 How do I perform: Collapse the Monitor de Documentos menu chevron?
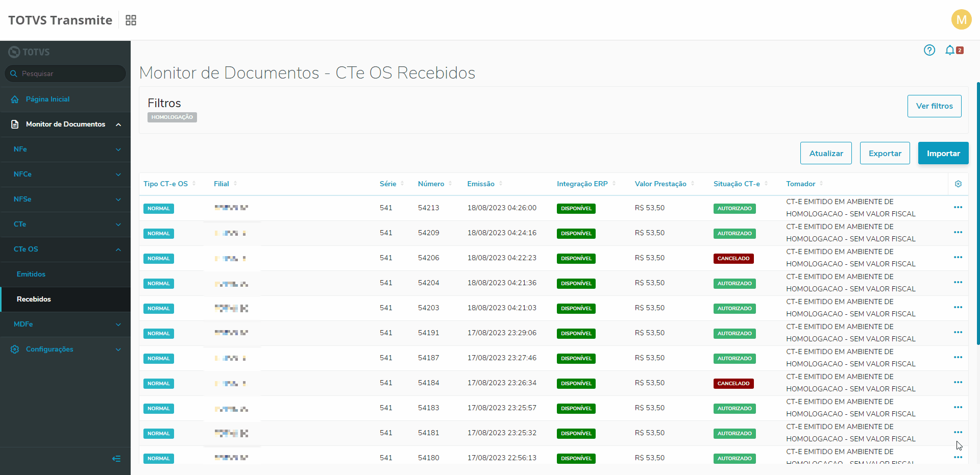118,124
